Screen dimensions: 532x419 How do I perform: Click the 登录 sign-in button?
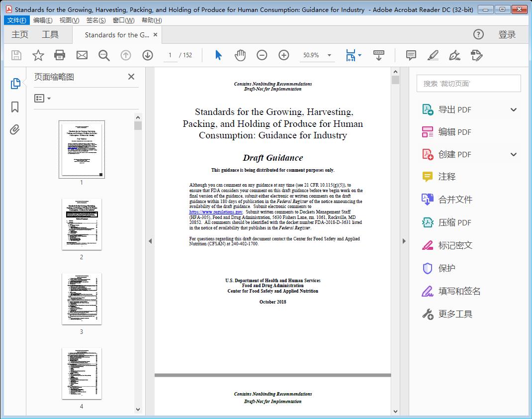[x=507, y=34]
